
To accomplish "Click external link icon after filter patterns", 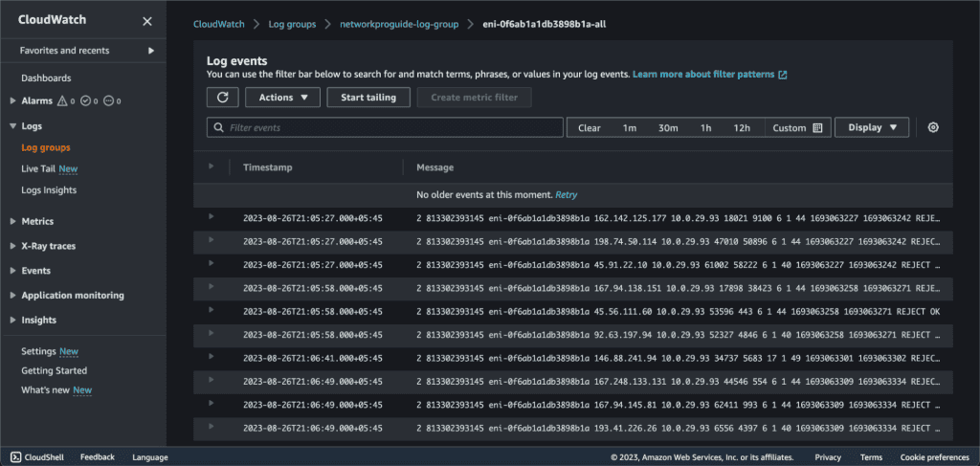I will click(x=783, y=75).
